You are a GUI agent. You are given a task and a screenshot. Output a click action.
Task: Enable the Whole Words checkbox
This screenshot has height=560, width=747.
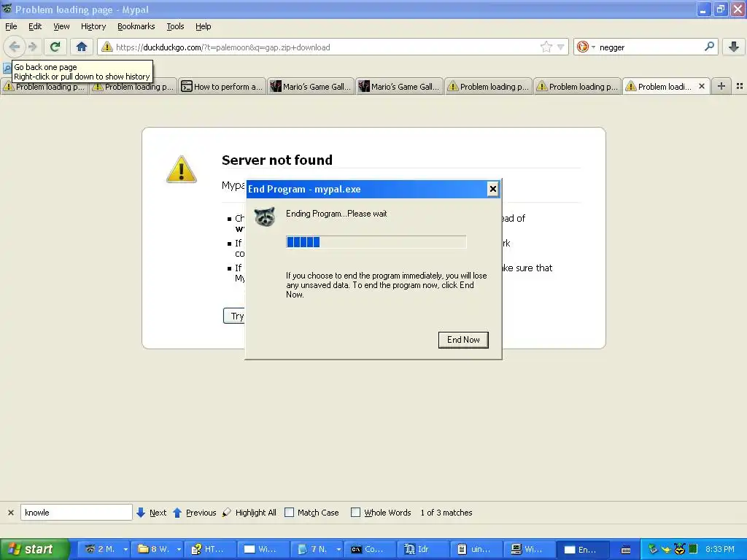tap(355, 513)
